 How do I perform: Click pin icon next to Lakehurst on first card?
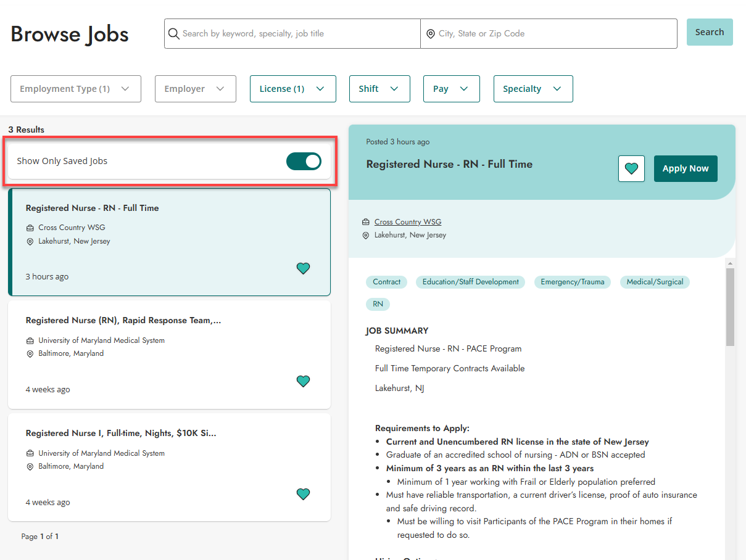click(30, 241)
